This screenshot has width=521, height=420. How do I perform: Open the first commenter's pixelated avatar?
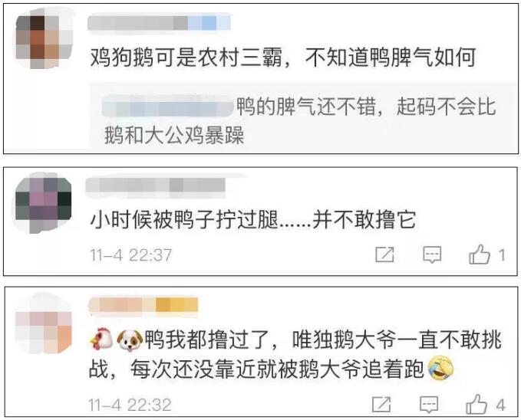tap(45, 39)
